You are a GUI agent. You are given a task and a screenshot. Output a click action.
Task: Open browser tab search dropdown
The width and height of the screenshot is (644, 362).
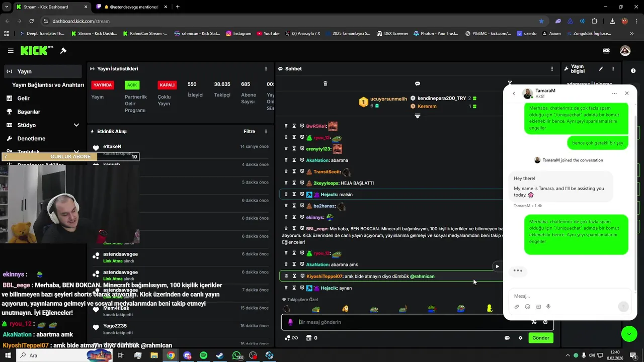tap(7, 7)
